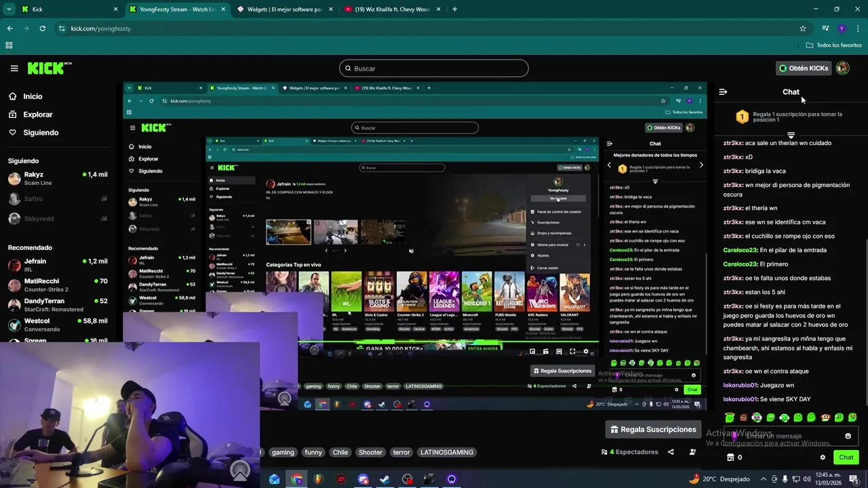
Task: Click the Shooter tag below stream
Action: [x=370, y=452]
